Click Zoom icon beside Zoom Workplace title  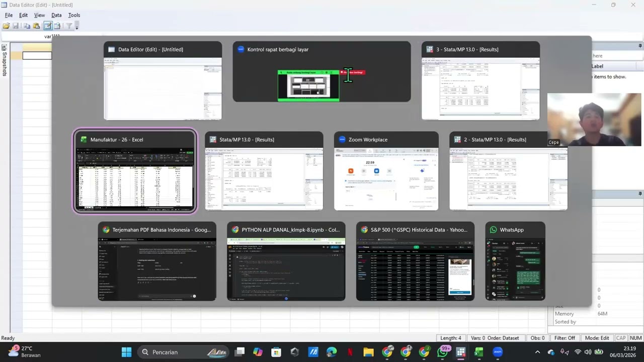tap(342, 140)
